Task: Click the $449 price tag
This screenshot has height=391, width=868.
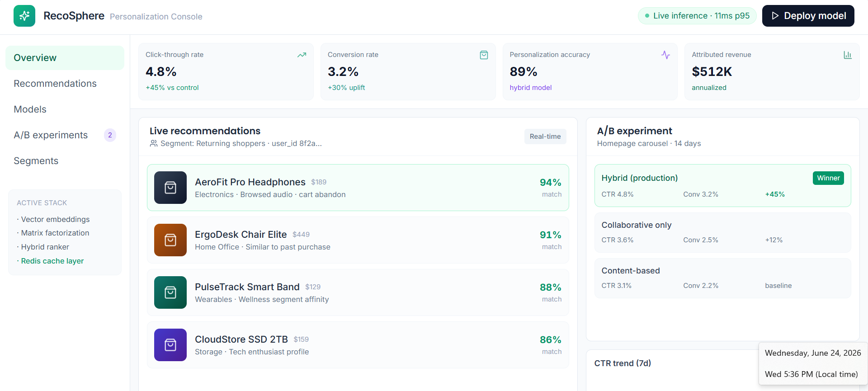Action: coord(301,235)
